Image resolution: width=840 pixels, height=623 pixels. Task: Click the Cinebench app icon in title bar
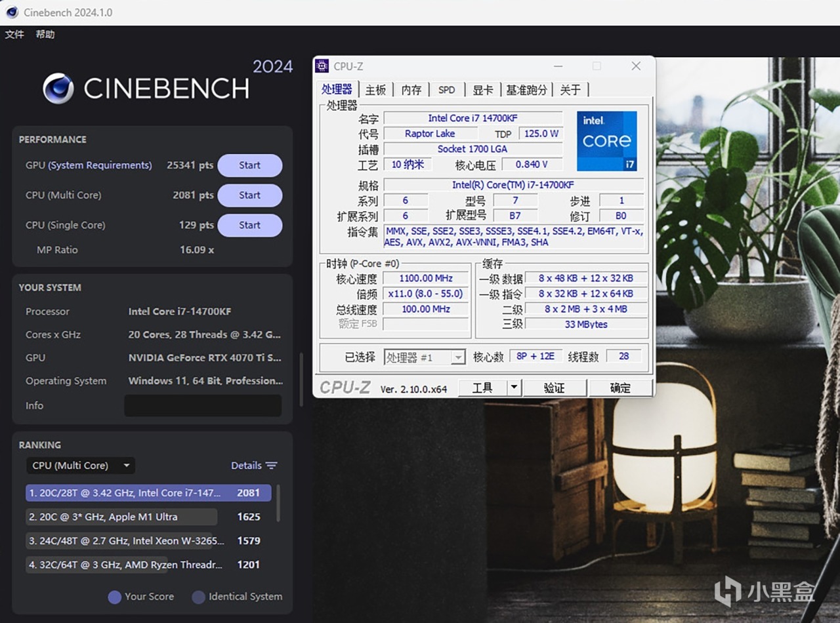point(12,12)
